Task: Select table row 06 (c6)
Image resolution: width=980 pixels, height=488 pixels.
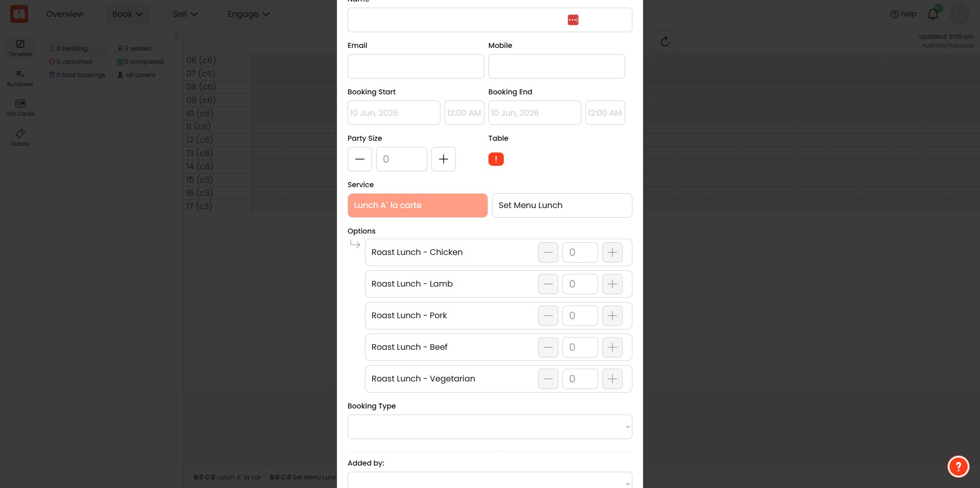Action: click(x=217, y=60)
